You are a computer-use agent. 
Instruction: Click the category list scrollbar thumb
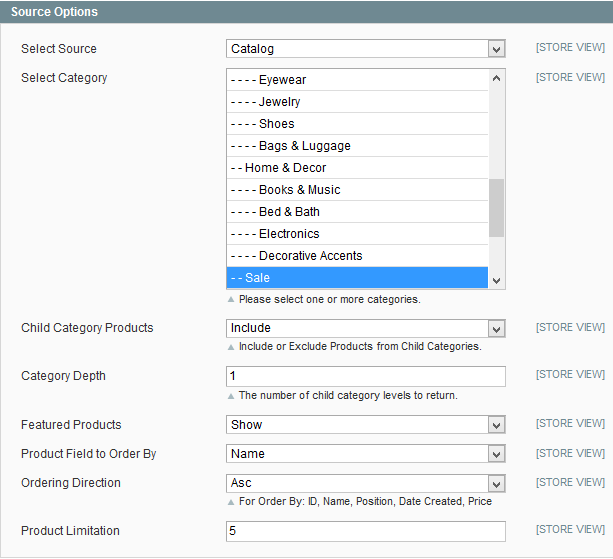[496, 208]
